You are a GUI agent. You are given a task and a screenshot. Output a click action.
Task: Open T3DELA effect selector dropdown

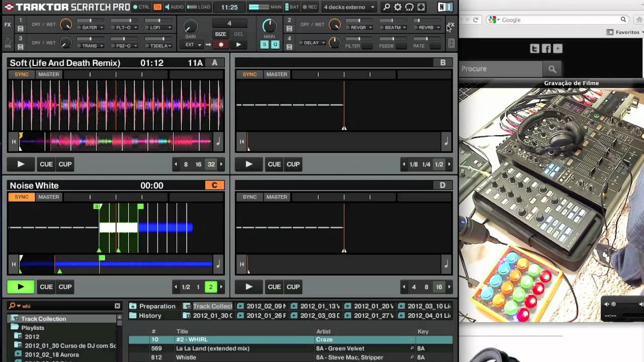pyautogui.click(x=169, y=46)
